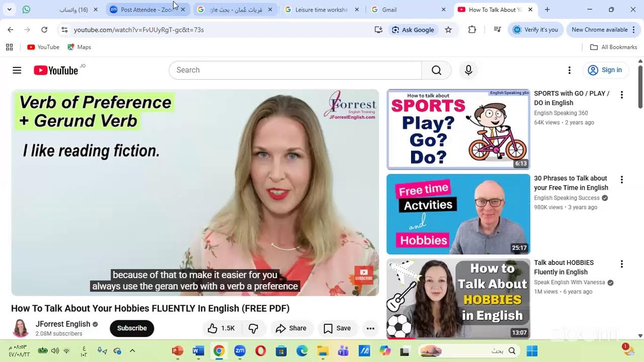Open options for SPORTS with GO/PLAY/DO video
Viewport: 644px width, 362px height.
click(x=622, y=95)
